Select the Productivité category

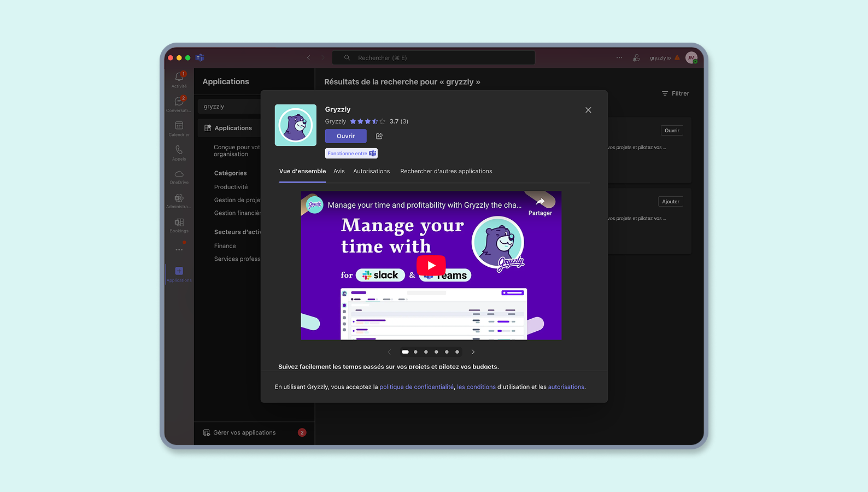click(x=231, y=187)
